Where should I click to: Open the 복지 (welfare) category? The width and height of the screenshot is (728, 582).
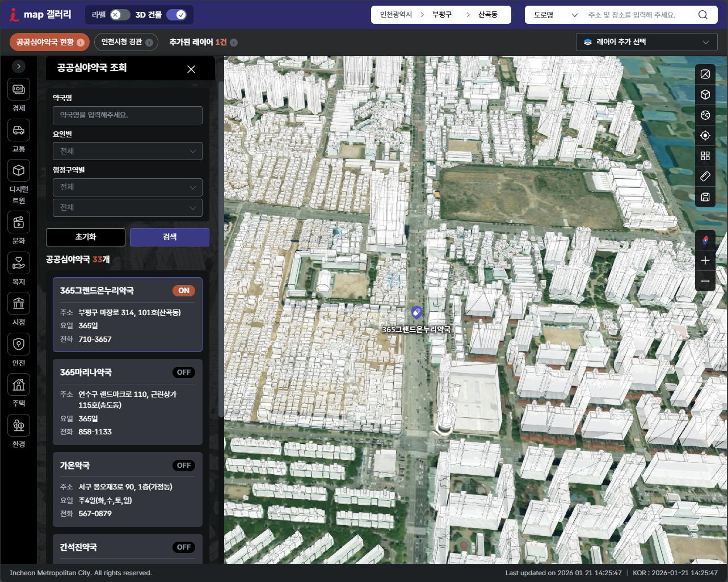click(19, 263)
